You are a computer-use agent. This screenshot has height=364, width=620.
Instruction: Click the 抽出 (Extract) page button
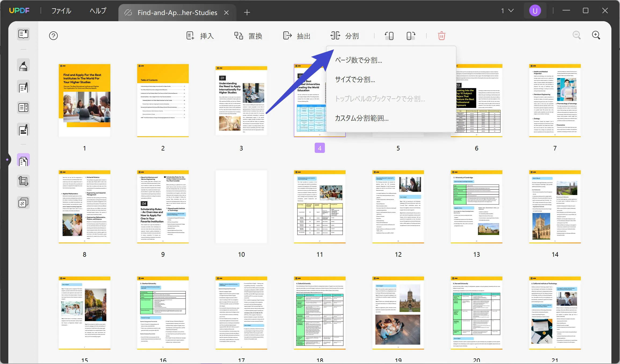(297, 36)
